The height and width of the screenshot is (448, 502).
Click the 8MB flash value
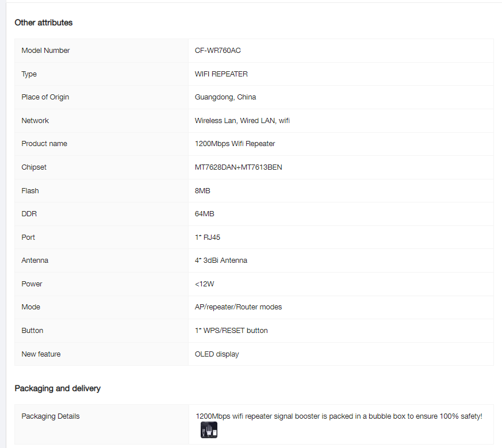coord(202,191)
